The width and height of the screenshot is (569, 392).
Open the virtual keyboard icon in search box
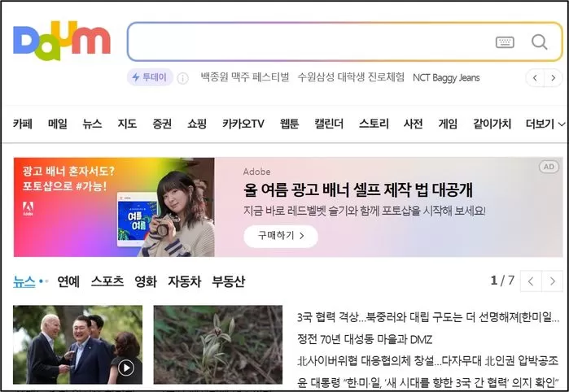(x=505, y=42)
